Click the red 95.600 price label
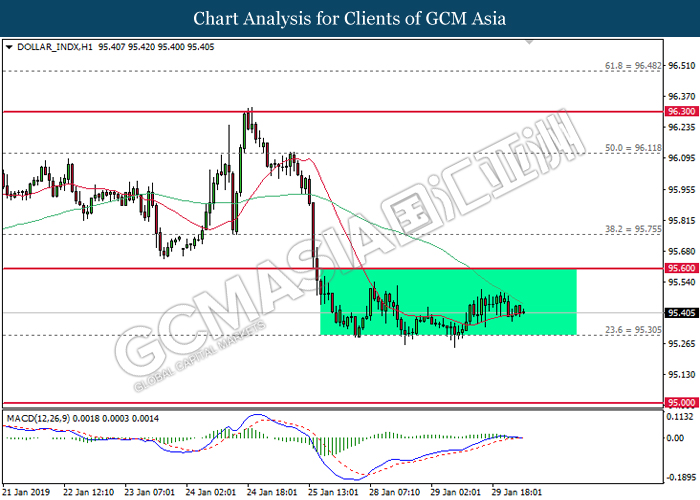Image resolution: width=700 pixels, height=500 pixels. [681, 268]
